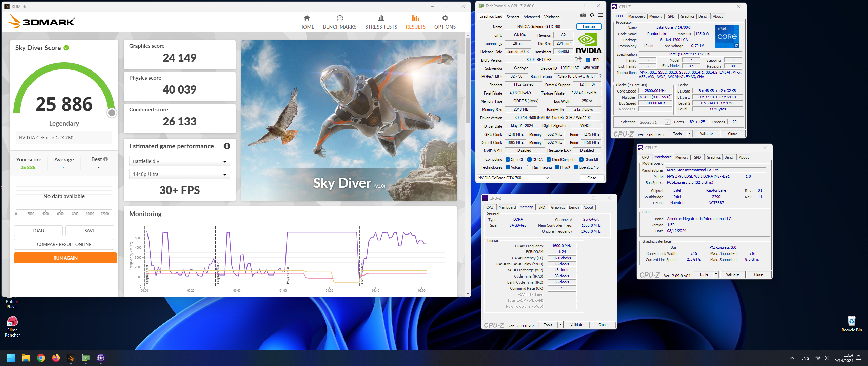Click the SAVE result button
Image resolution: width=868 pixels, height=366 pixels.
click(x=90, y=231)
